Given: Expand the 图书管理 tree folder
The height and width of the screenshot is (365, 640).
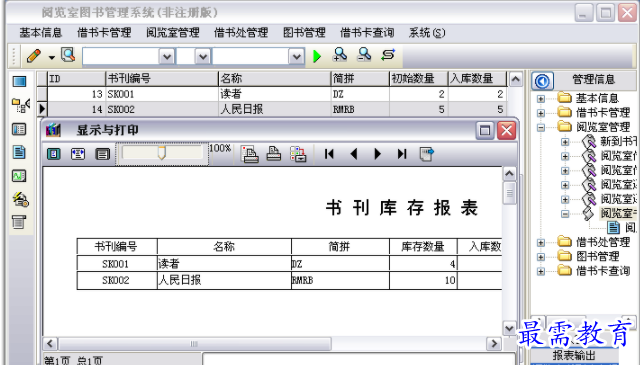Looking at the screenshot, I should pos(541,257).
